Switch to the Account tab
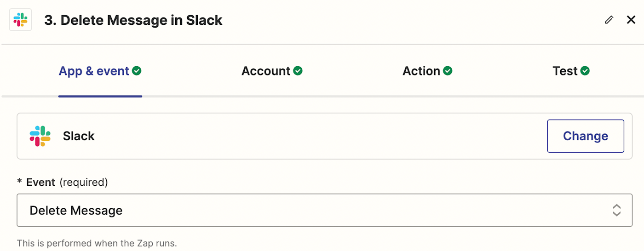This screenshot has width=644, height=251. pyautogui.click(x=266, y=71)
